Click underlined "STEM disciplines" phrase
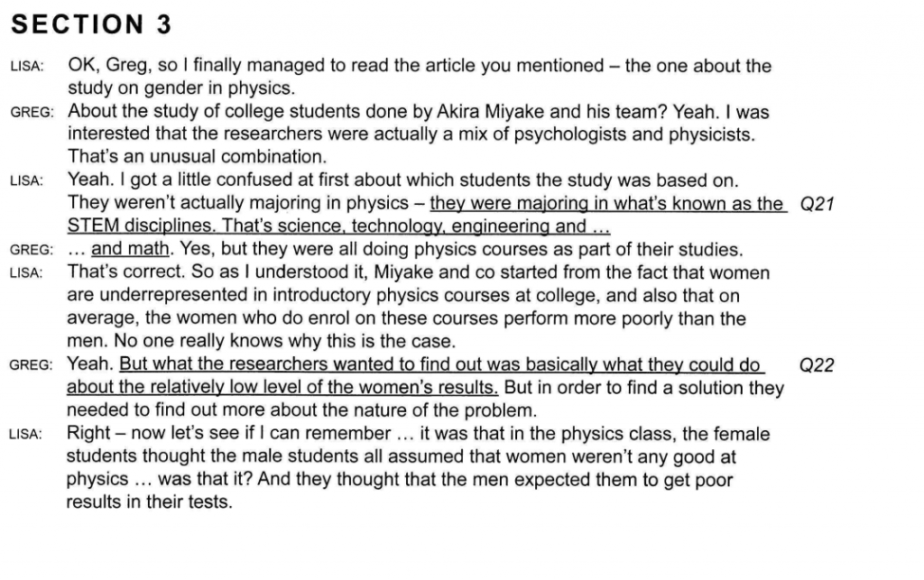The height and width of the screenshot is (580, 924). 131,226
